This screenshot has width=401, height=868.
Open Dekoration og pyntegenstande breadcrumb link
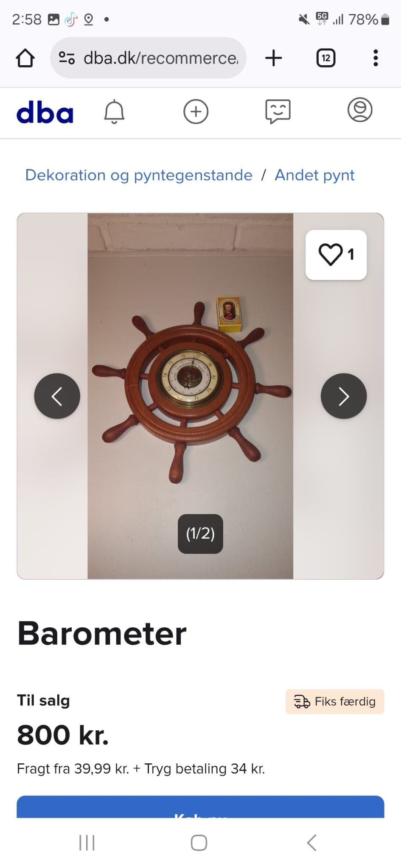(x=139, y=175)
